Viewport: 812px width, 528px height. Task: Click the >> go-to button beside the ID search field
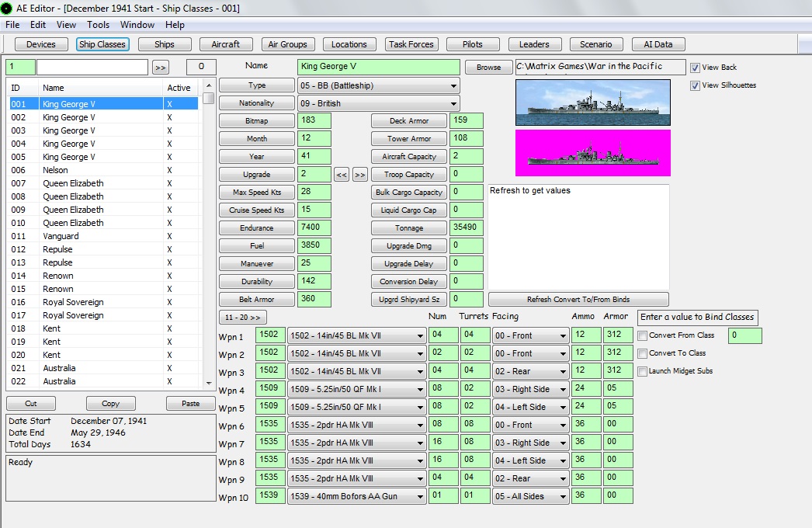click(161, 68)
